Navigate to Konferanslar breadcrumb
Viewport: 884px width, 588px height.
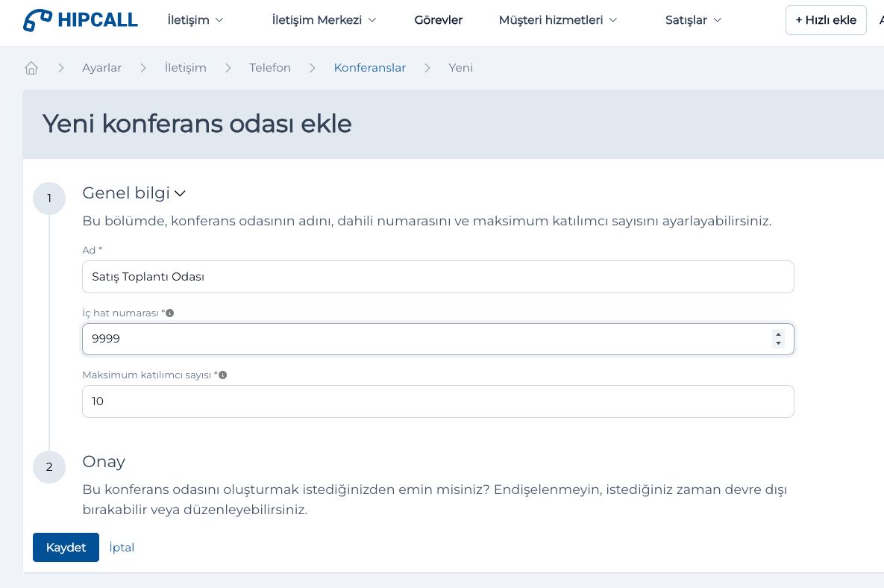[x=369, y=68]
